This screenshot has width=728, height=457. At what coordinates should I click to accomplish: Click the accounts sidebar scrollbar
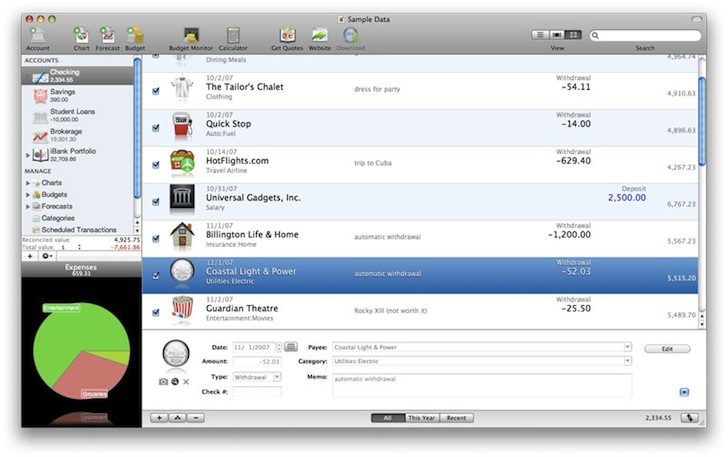(137, 128)
